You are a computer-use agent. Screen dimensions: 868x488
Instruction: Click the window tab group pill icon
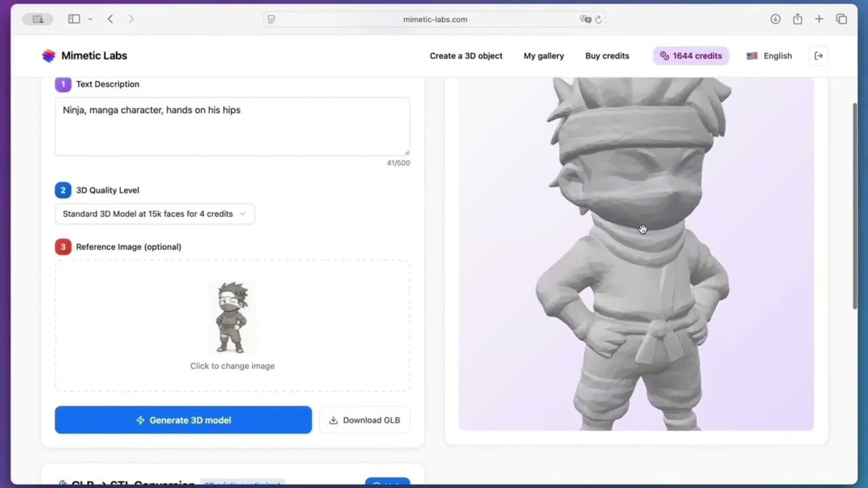tap(38, 19)
